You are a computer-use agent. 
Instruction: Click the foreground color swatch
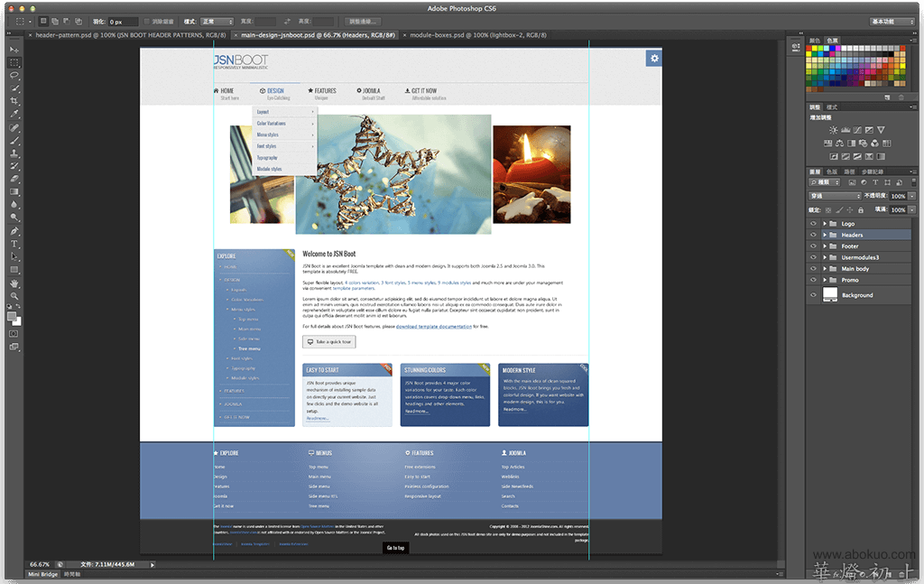tap(12, 316)
